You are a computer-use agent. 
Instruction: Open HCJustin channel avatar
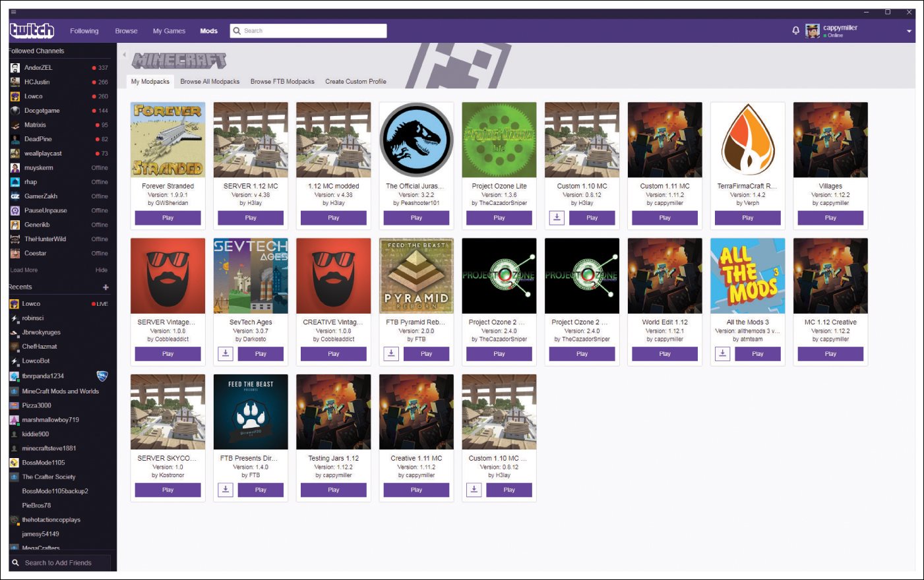tap(15, 82)
